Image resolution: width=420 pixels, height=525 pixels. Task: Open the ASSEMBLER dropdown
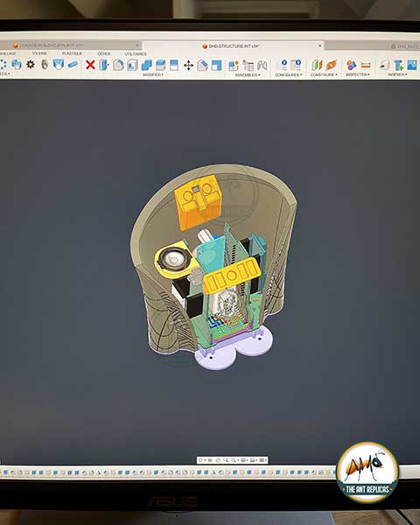[x=248, y=75]
